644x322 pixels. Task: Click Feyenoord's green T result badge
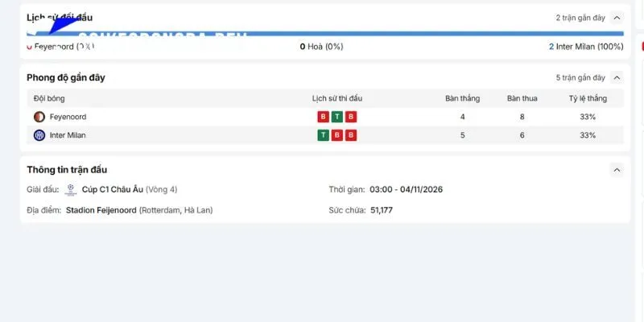[x=337, y=117]
